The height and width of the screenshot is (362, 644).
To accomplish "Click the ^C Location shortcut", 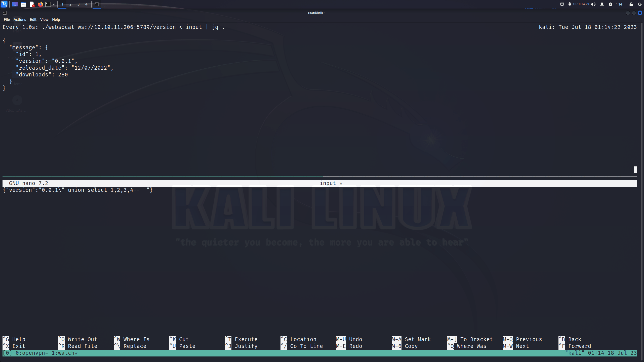I will pos(298,339).
